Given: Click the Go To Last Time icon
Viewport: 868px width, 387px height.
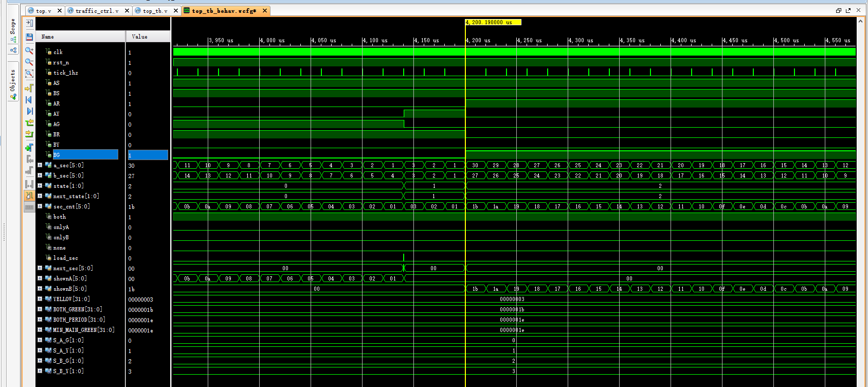Looking at the screenshot, I should tap(29, 111).
